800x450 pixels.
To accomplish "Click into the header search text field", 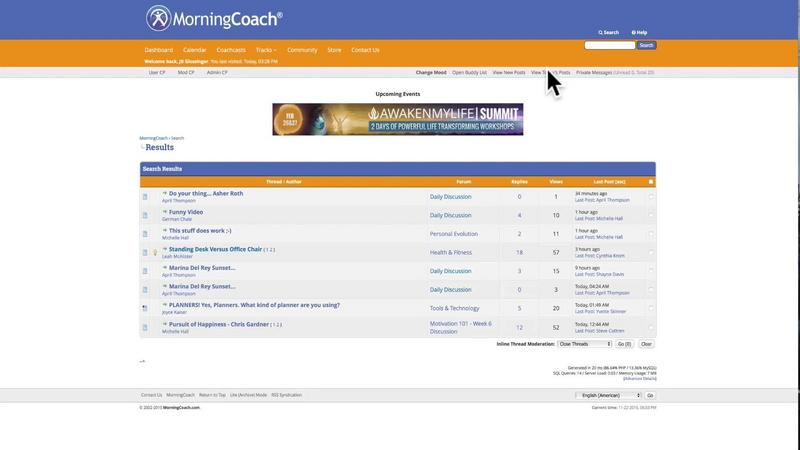I will (x=610, y=45).
